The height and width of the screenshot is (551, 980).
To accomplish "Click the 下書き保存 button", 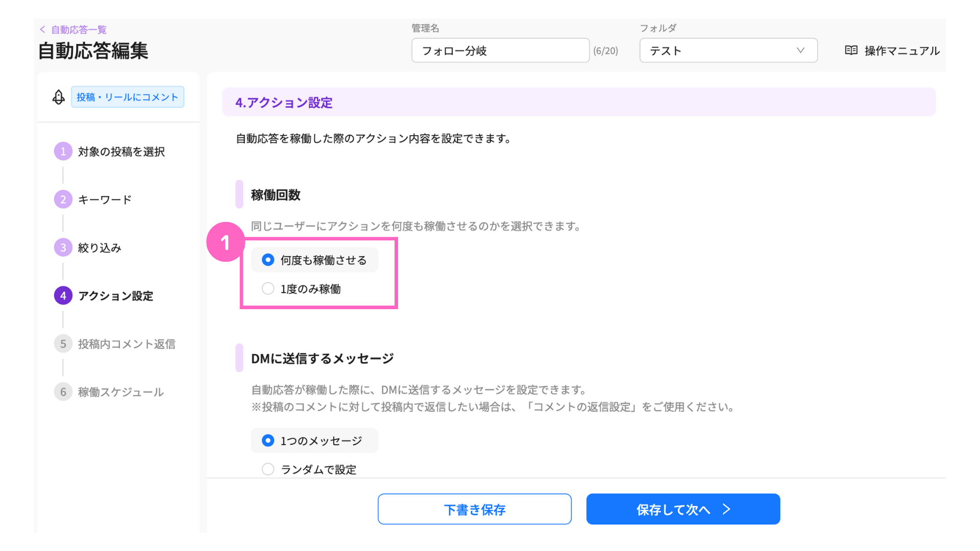I will 475,509.
